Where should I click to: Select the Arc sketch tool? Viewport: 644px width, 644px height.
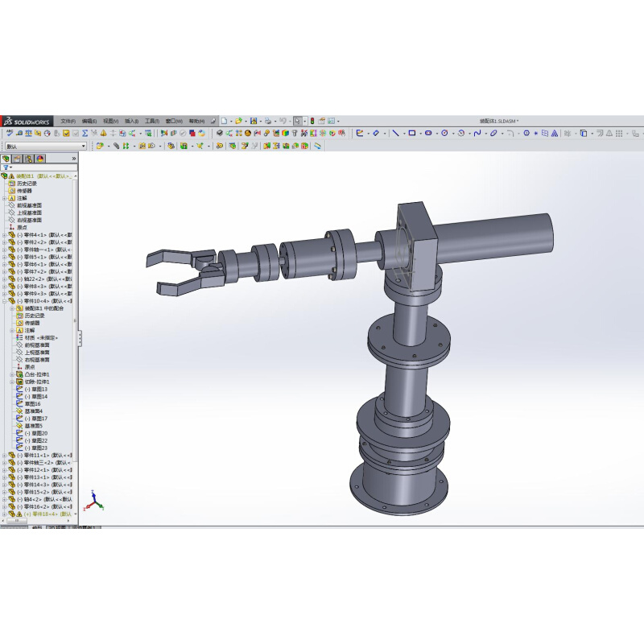point(460,133)
